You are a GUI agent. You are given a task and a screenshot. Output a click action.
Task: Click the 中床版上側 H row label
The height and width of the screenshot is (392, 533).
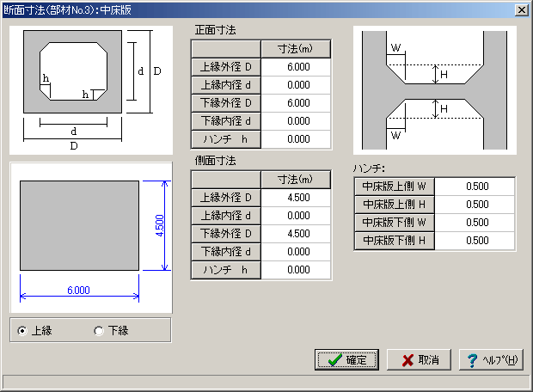point(395,205)
